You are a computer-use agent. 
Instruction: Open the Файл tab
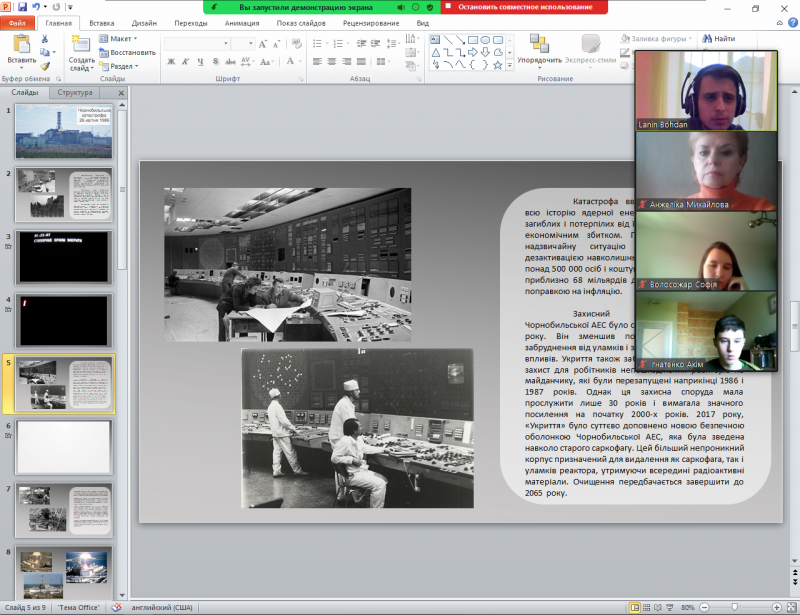(x=17, y=23)
